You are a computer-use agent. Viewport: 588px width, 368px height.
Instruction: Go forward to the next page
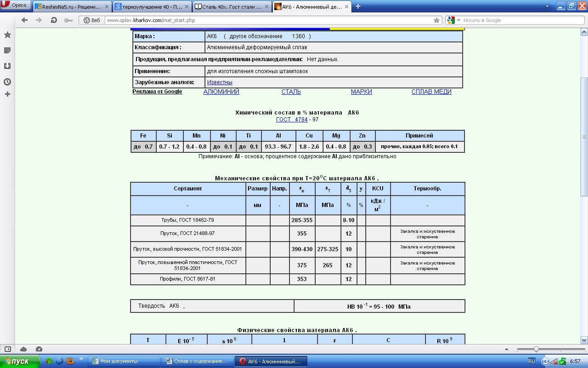(39, 20)
